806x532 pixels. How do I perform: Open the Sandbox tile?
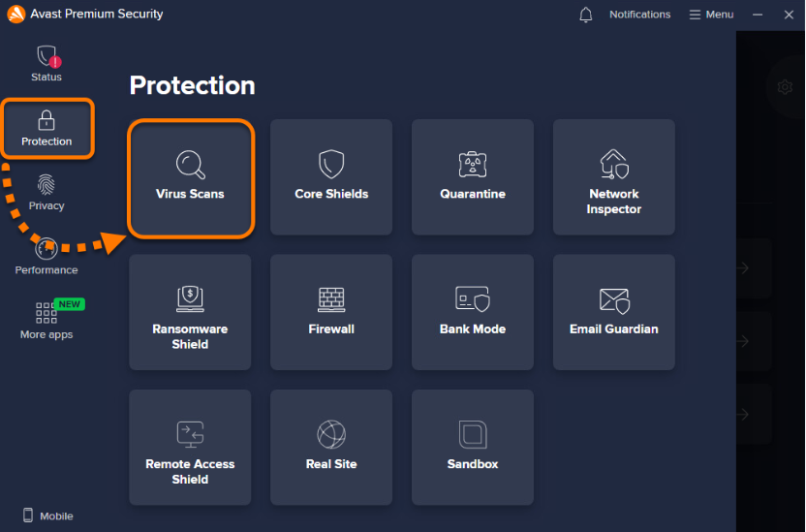473,447
